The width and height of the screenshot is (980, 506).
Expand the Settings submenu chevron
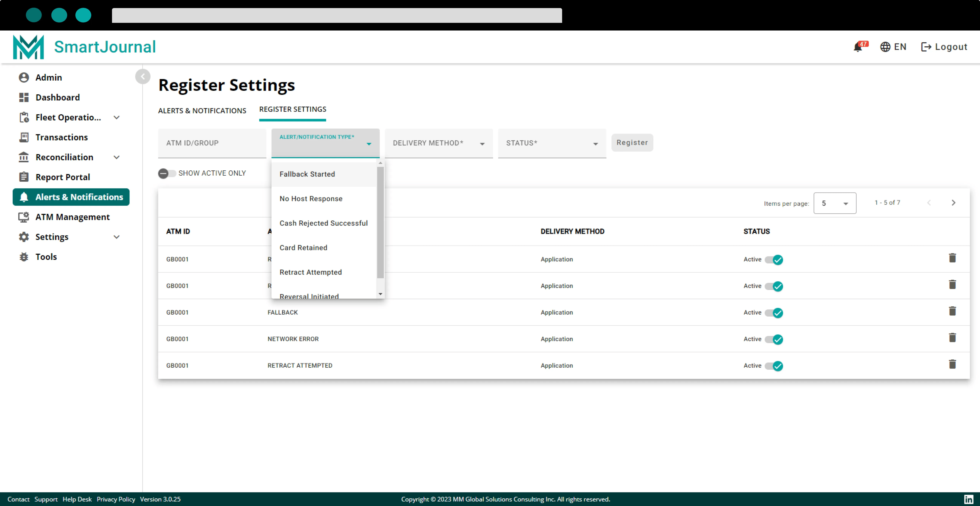117,237
